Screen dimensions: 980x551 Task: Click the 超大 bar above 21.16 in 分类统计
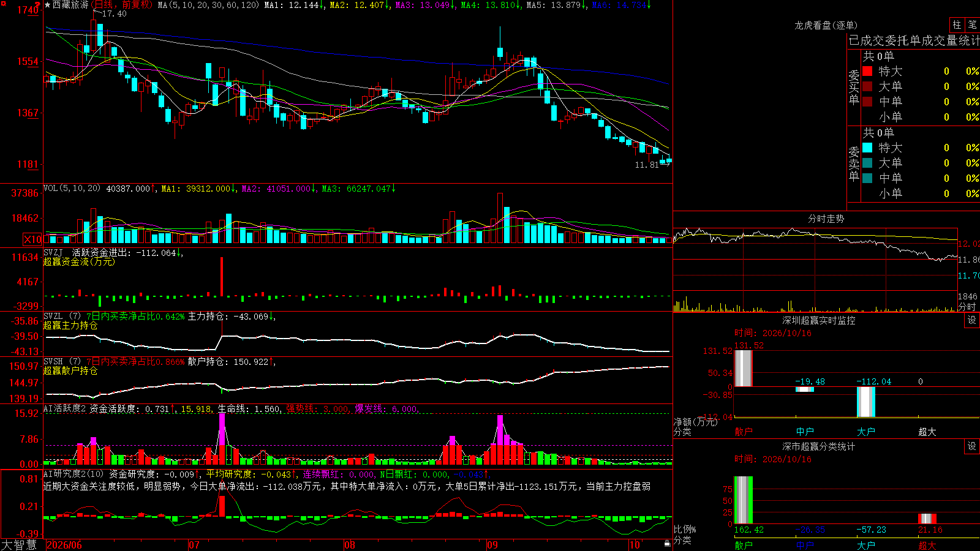pos(927,519)
